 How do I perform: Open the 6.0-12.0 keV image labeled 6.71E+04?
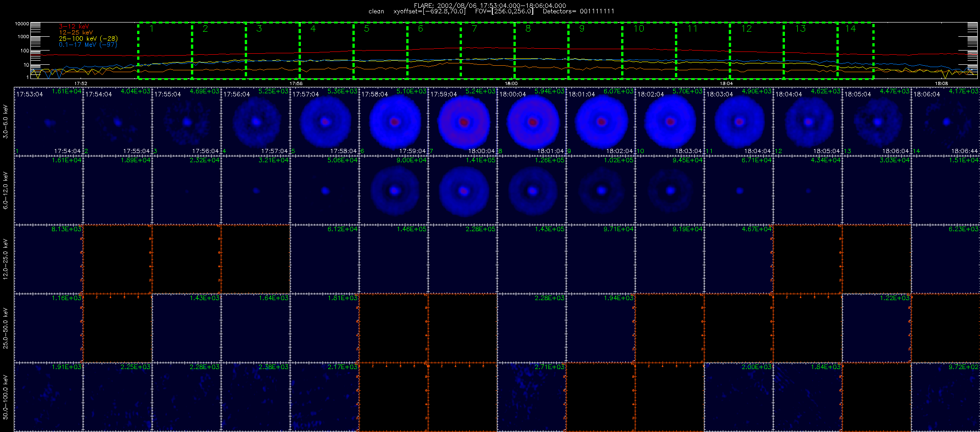[x=738, y=190]
